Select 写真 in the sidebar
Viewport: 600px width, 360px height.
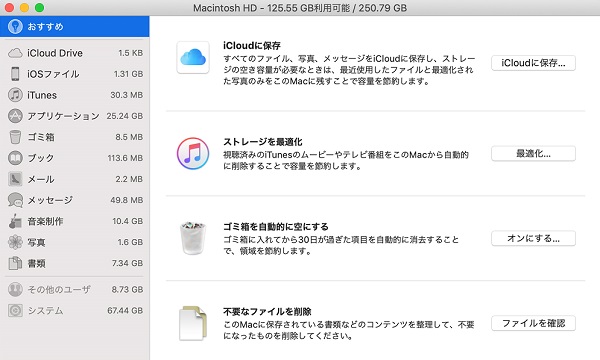(75, 242)
